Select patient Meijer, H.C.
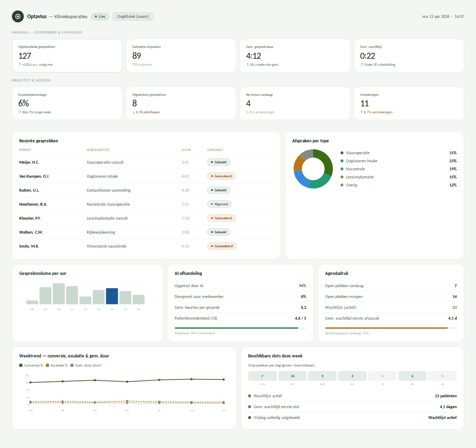Screen dimensions: 476x448 point(29,162)
